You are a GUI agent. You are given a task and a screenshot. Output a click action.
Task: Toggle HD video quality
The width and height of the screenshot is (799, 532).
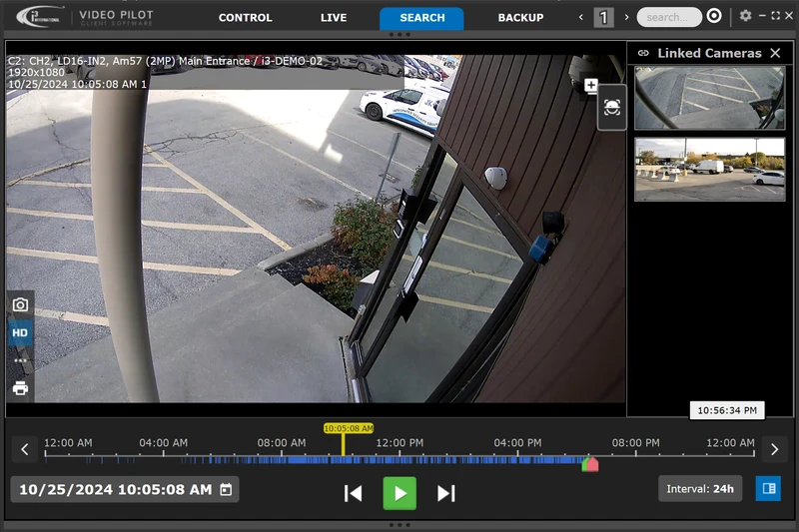pos(20,333)
